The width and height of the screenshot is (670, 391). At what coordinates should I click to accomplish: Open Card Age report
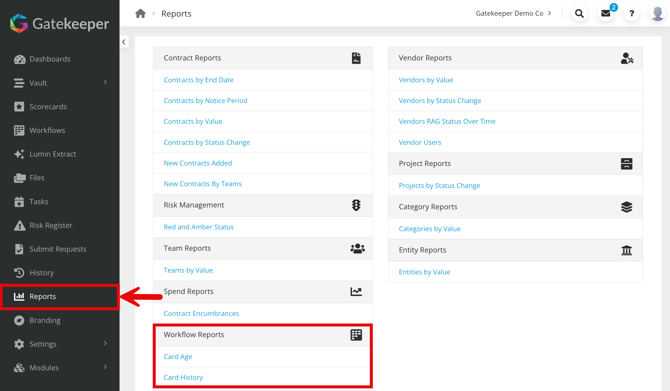(x=178, y=356)
